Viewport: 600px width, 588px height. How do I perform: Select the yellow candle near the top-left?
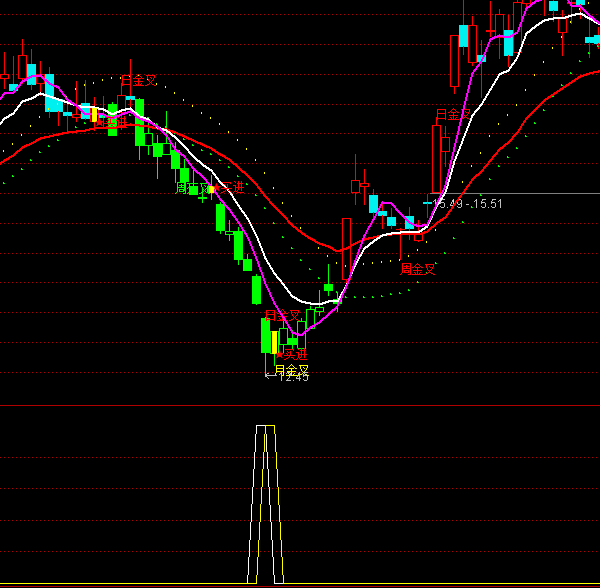pyautogui.click(x=95, y=114)
